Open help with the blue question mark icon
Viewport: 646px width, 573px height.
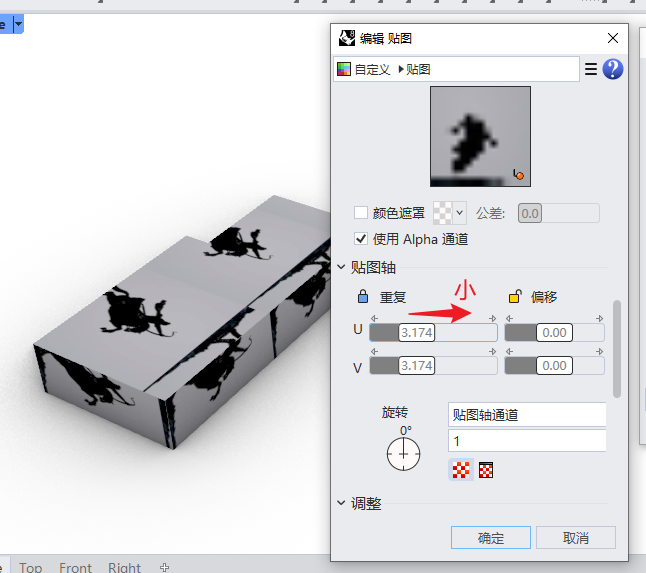613,69
